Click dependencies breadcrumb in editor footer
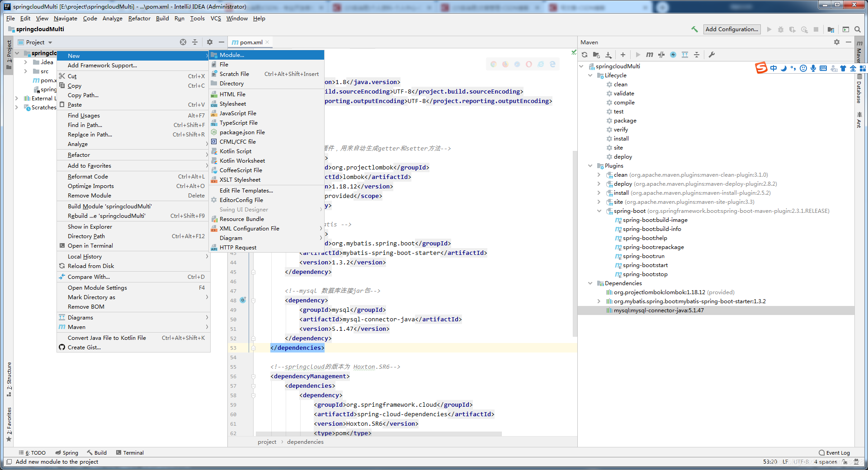The height and width of the screenshot is (470, 868). pyautogui.click(x=305, y=442)
